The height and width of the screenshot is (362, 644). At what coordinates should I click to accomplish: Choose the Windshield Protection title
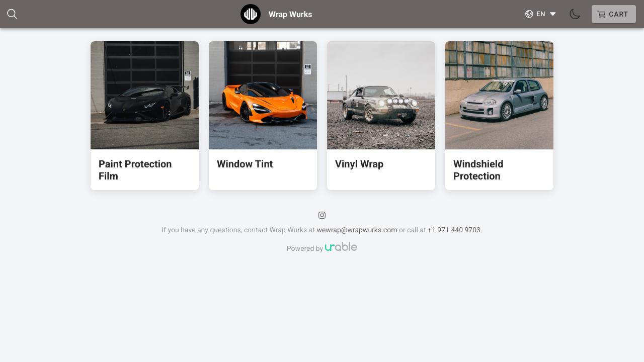point(478,170)
